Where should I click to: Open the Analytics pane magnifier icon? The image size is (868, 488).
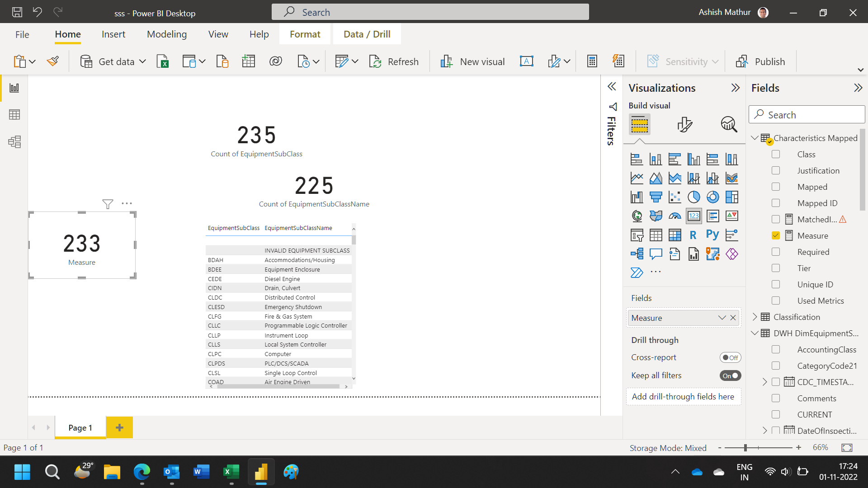coord(729,124)
